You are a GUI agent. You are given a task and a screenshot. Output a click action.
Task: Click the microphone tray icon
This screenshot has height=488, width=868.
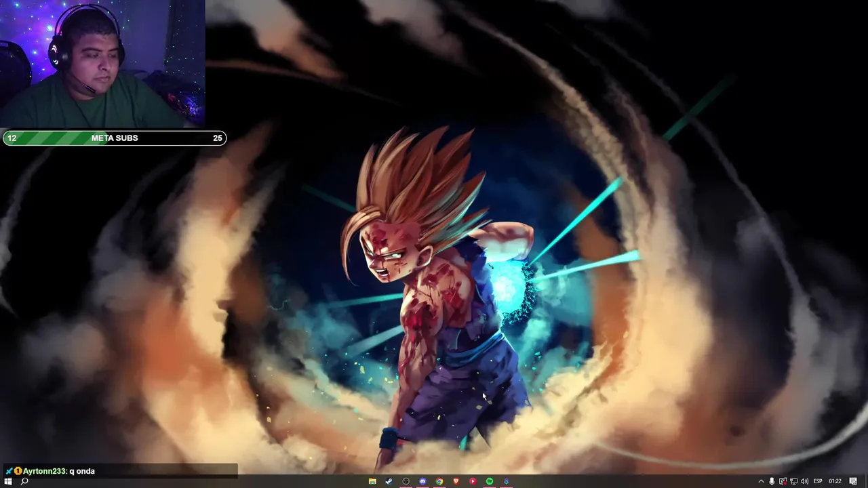click(772, 481)
